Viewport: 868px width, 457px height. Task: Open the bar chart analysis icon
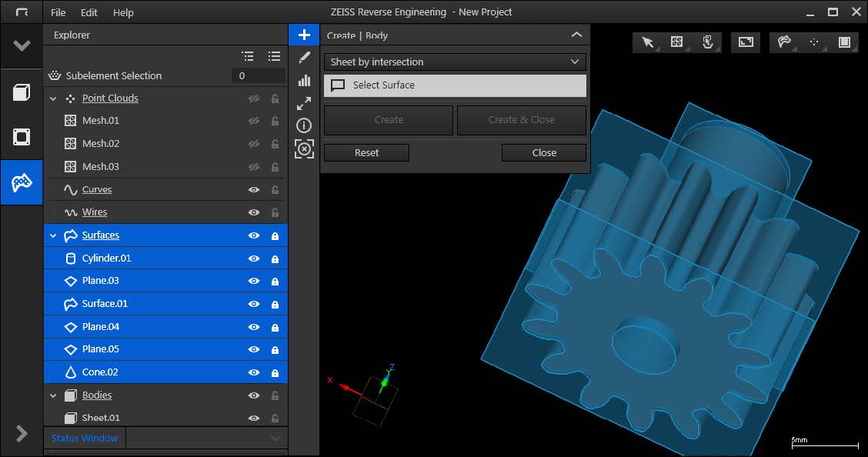(x=304, y=80)
